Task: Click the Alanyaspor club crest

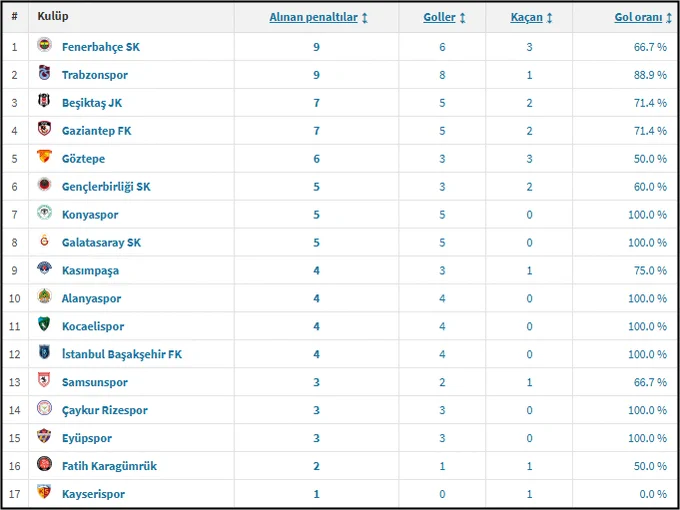Action: coord(44,296)
